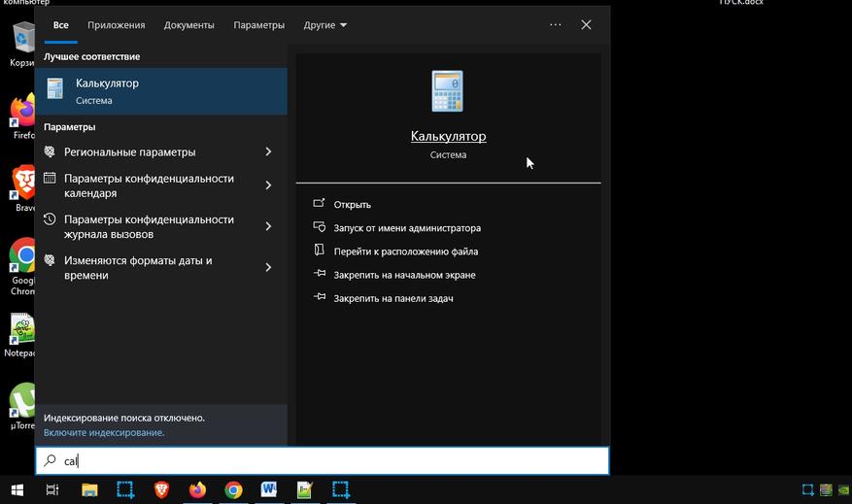Click the search input field containing cal

click(323, 460)
